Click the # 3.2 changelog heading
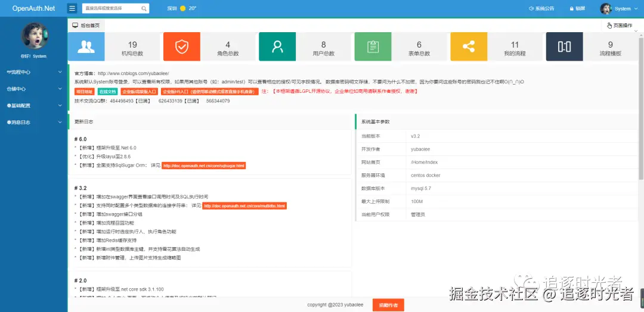This screenshot has height=312, width=644. (80, 188)
